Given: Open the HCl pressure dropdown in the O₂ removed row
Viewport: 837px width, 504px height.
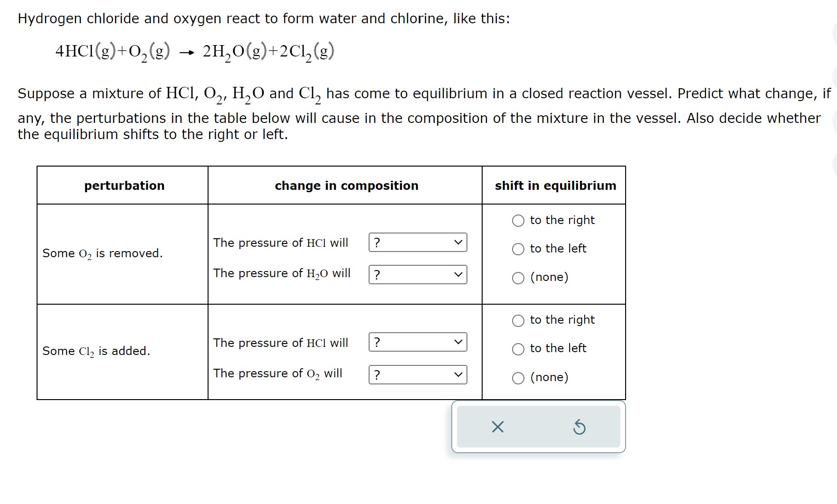Looking at the screenshot, I should [418, 243].
